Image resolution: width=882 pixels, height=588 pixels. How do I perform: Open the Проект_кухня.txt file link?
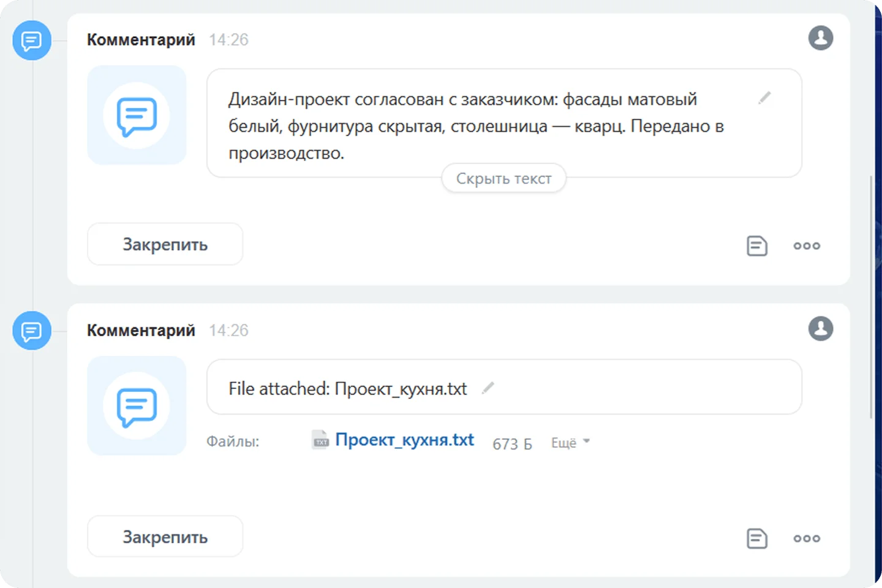pyautogui.click(x=404, y=440)
